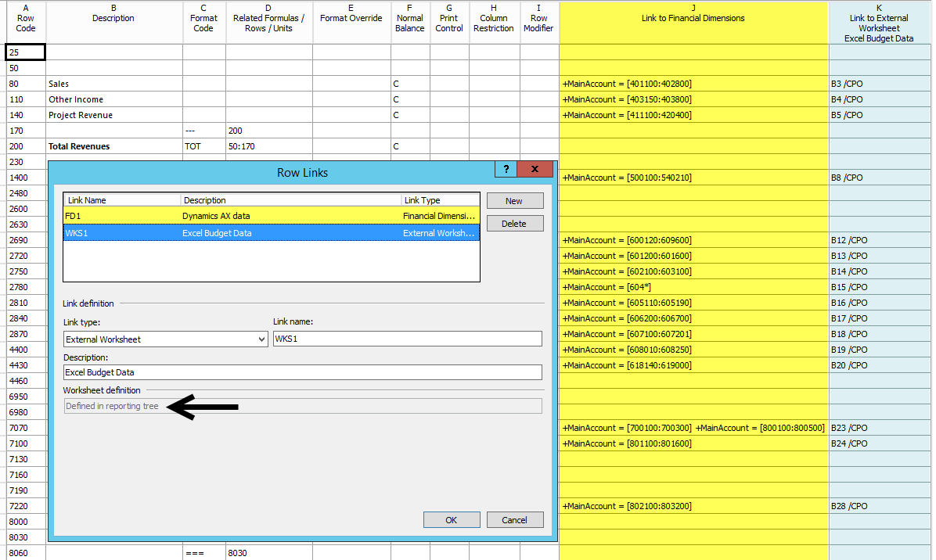Click the Delete button
936x560 pixels.
[514, 224]
